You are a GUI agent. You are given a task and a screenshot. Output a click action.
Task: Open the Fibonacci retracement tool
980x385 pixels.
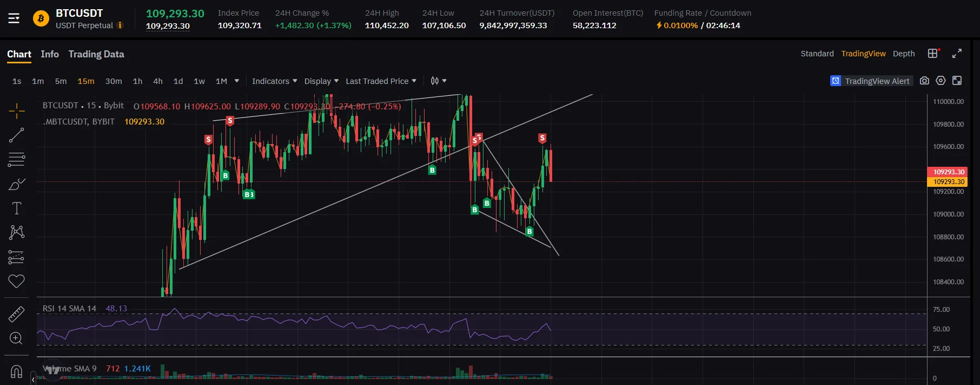click(16, 160)
